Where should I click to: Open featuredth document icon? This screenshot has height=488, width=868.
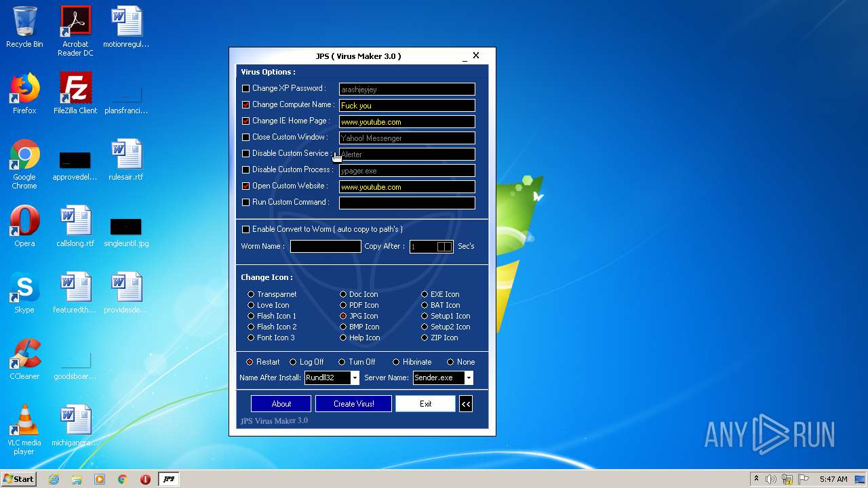(75, 293)
